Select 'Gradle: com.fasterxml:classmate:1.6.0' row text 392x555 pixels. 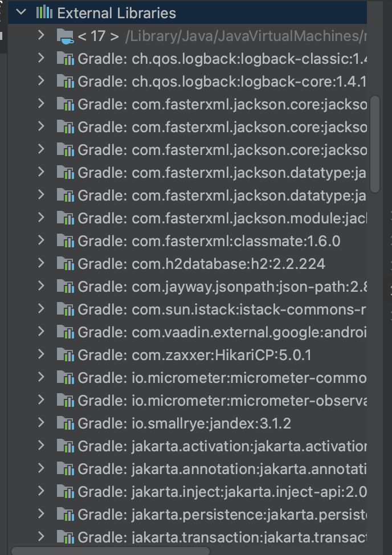pyautogui.click(x=209, y=241)
